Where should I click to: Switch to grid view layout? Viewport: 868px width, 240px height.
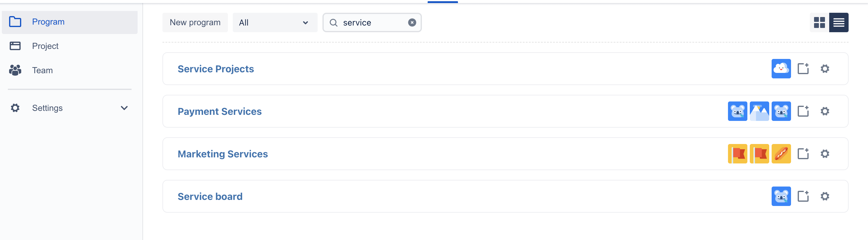tap(819, 22)
